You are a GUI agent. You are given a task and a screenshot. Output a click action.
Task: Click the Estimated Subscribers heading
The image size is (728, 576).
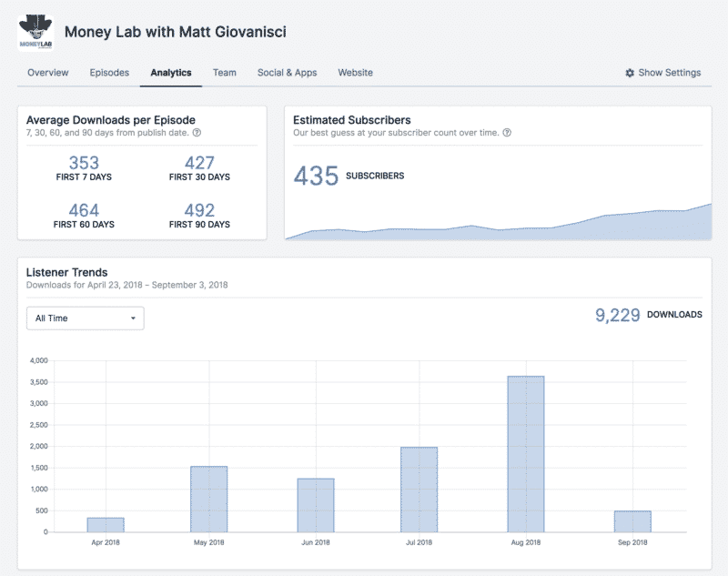coord(352,120)
